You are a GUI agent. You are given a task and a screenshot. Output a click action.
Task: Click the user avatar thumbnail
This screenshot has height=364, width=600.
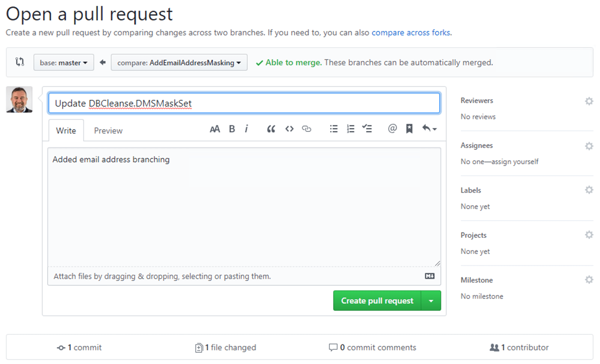point(19,99)
